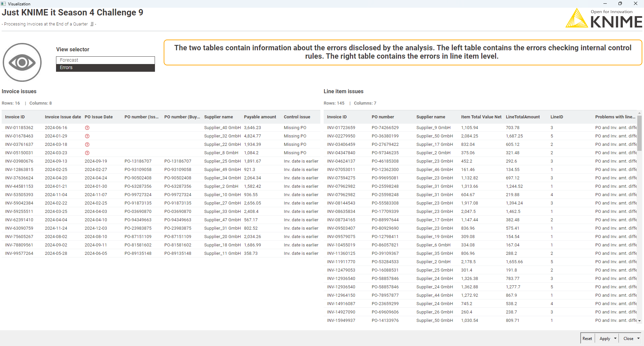Click line item row INV-02279950
The height and width of the screenshot is (346, 644).
(480, 136)
